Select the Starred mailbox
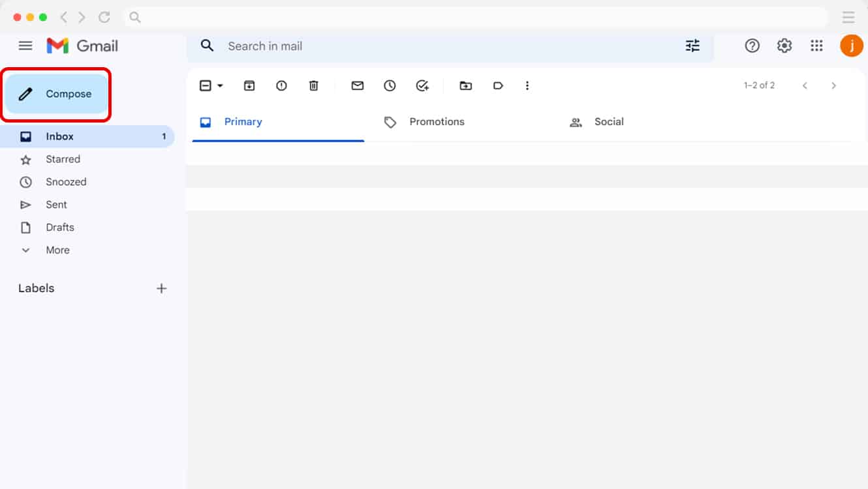 (63, 158)
